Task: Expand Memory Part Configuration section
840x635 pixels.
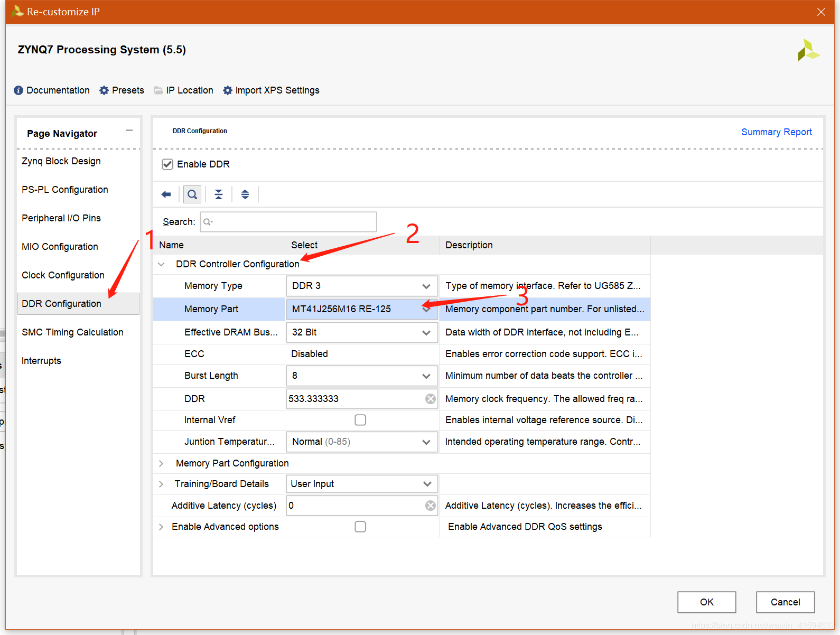Action: [x=161, y=463]
